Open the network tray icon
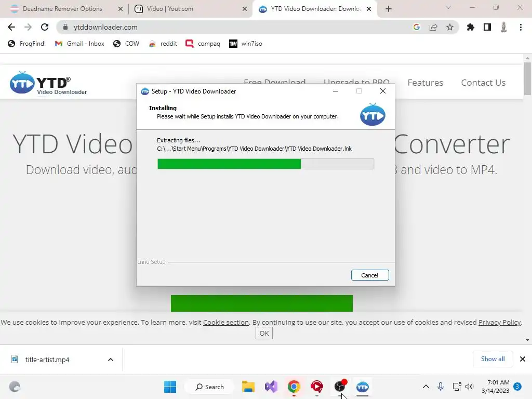Screen dimensions: 532x399 [x=457, y=387]
